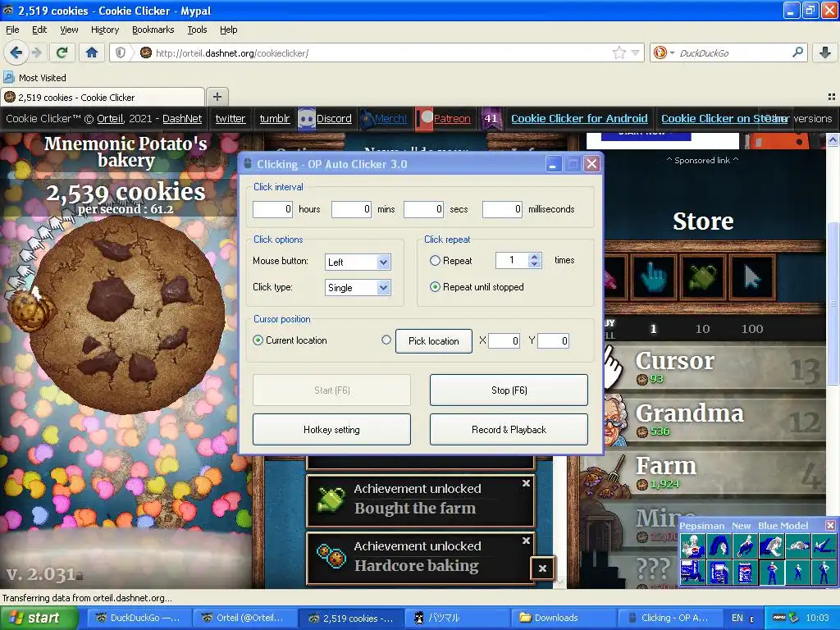840x630 pixels.
Task: Open the Click type dropdown
Action: [x=358, y=288]
